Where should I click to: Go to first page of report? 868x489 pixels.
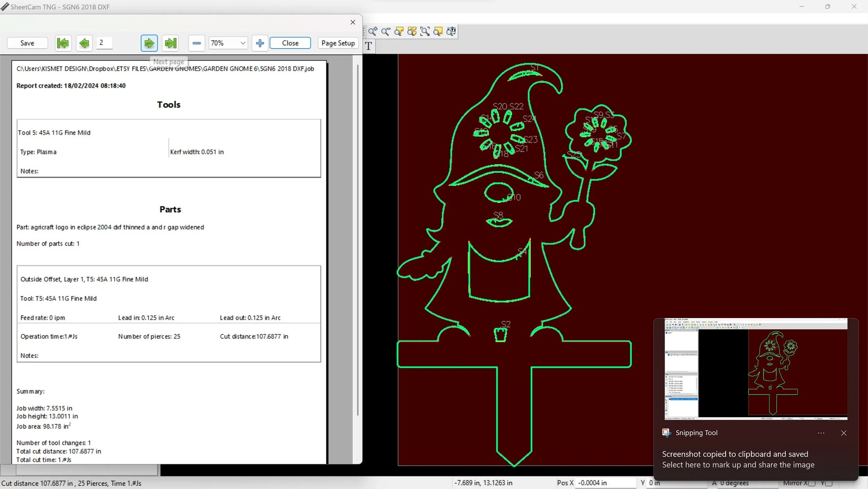tap(63, 43)
